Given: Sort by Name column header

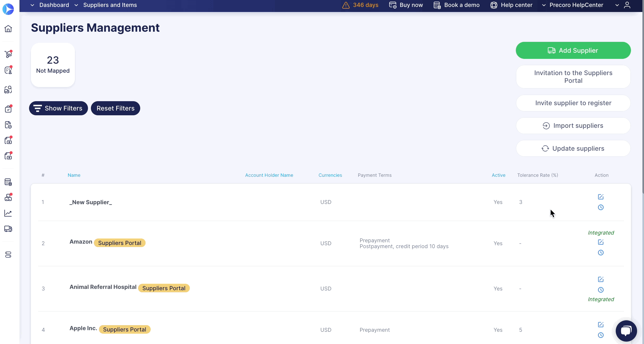Looking at the screenshot, I should point(74,175).
